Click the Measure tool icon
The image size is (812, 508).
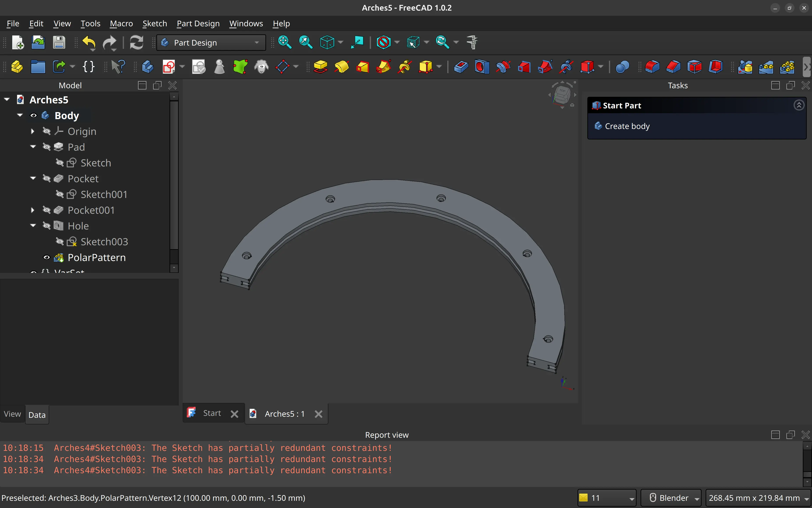pyautogui.click(x=472, y=42)
